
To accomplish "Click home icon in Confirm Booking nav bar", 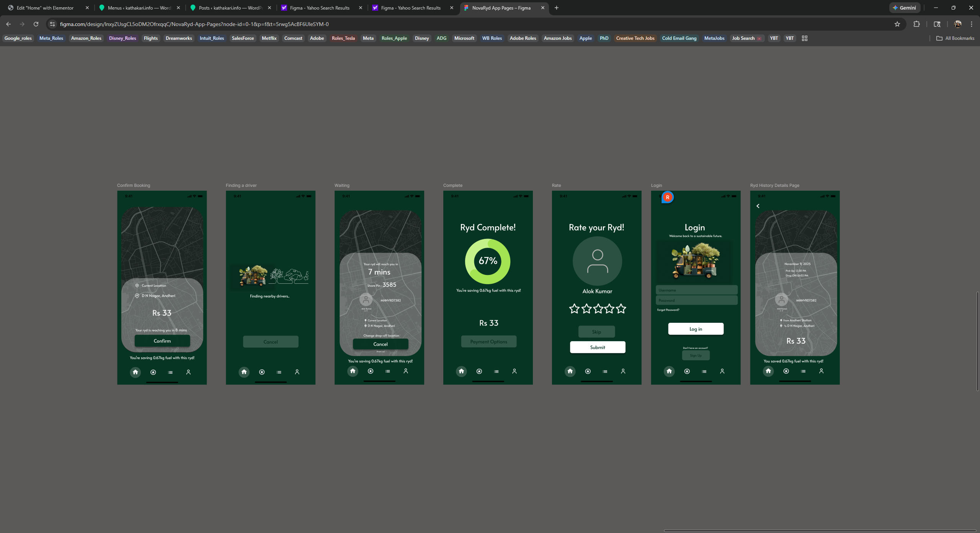I will tap(135, 372).
